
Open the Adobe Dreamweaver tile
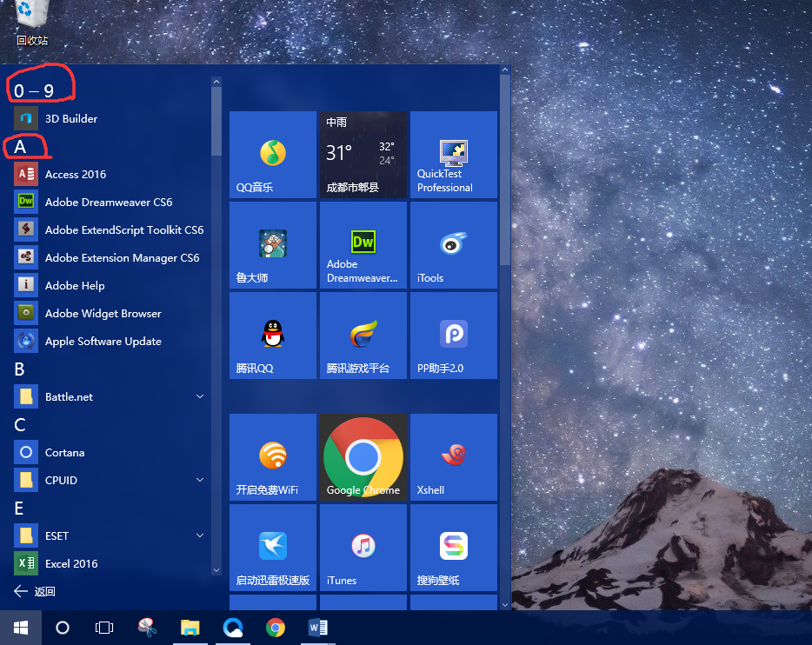point(363,245)
